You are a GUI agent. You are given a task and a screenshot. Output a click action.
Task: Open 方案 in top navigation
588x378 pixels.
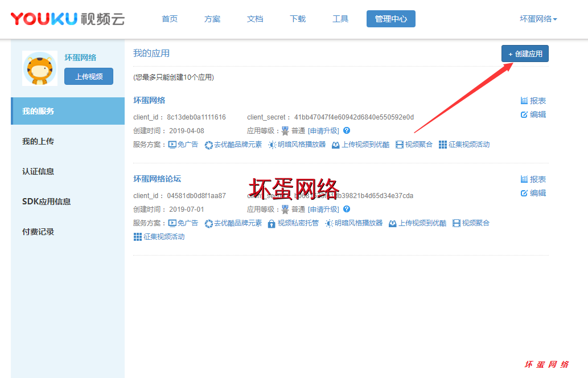coord(212,19)
